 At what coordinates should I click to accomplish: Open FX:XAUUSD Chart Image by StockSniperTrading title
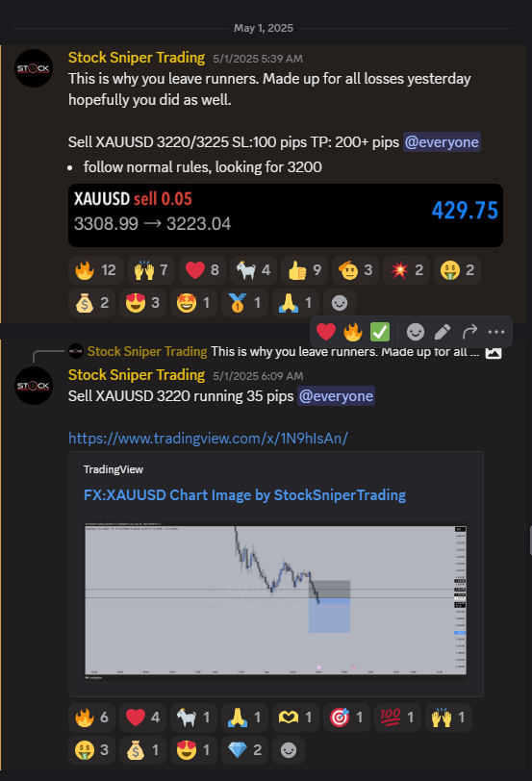click(x=244, y=495)
